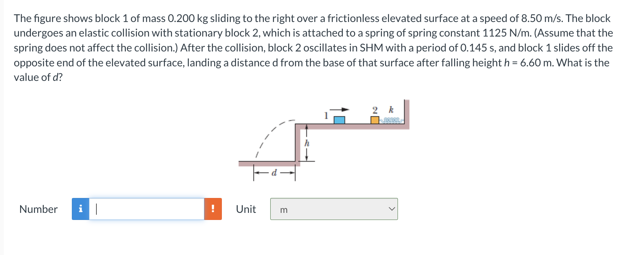Click the distance marker labeled d in the figure
Screen dimensions: 644x255
pos(274,172)
